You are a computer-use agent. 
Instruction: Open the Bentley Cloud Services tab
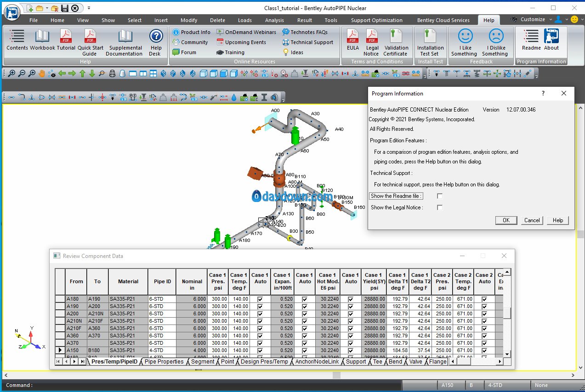point(443,20)
